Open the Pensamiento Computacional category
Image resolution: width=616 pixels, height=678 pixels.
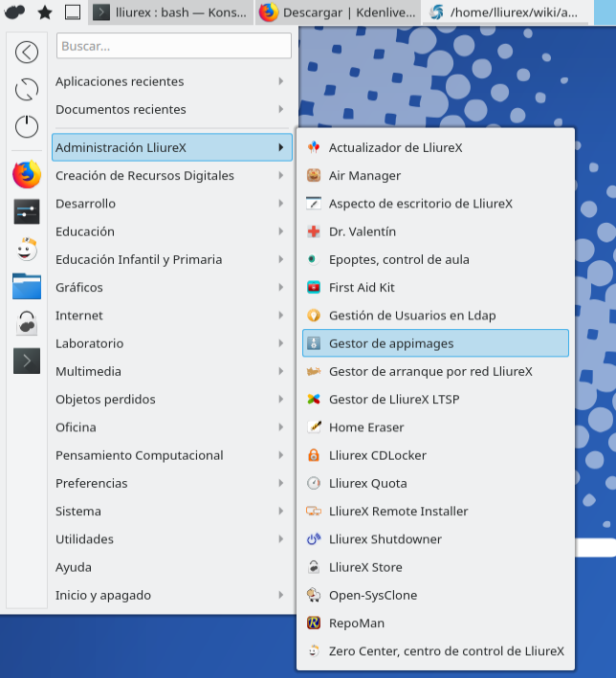(x=172, y=455)
